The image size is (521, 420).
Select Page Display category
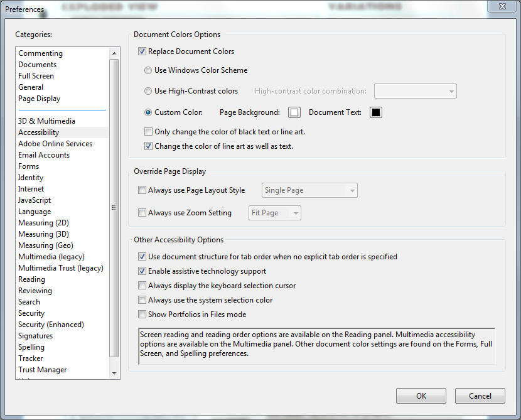click(x=40, y=99)
